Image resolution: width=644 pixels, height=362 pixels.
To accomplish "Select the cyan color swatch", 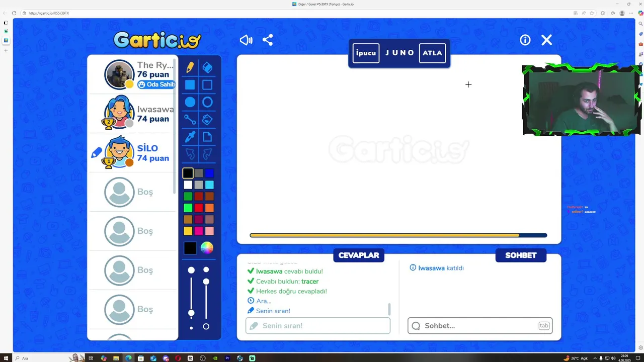I will 209,185.
